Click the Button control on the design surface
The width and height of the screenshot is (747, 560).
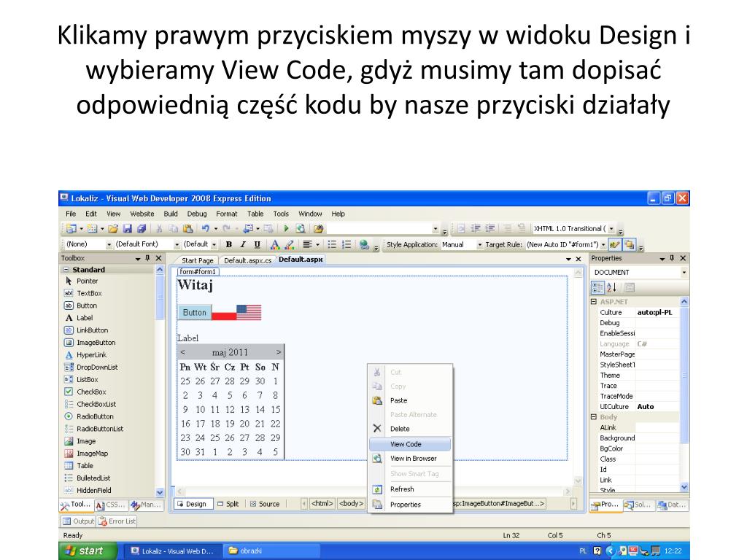tap(194, 312)
